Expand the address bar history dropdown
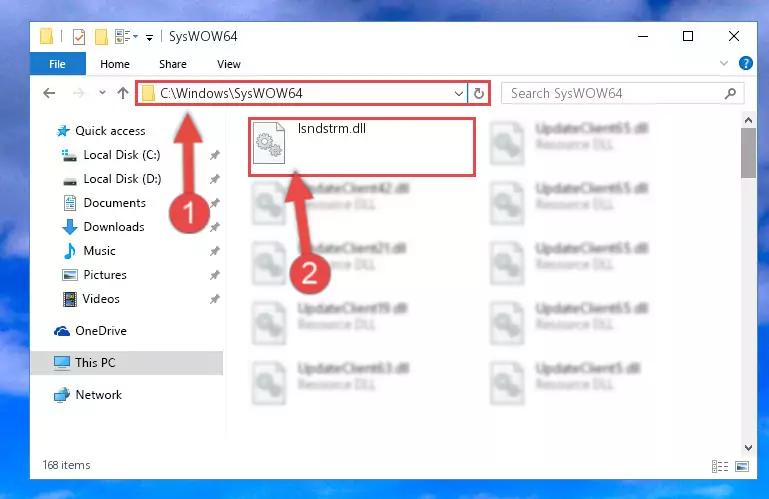Viewport: 769px width, 499px height. pyautogui.click(x=459, y=93)
